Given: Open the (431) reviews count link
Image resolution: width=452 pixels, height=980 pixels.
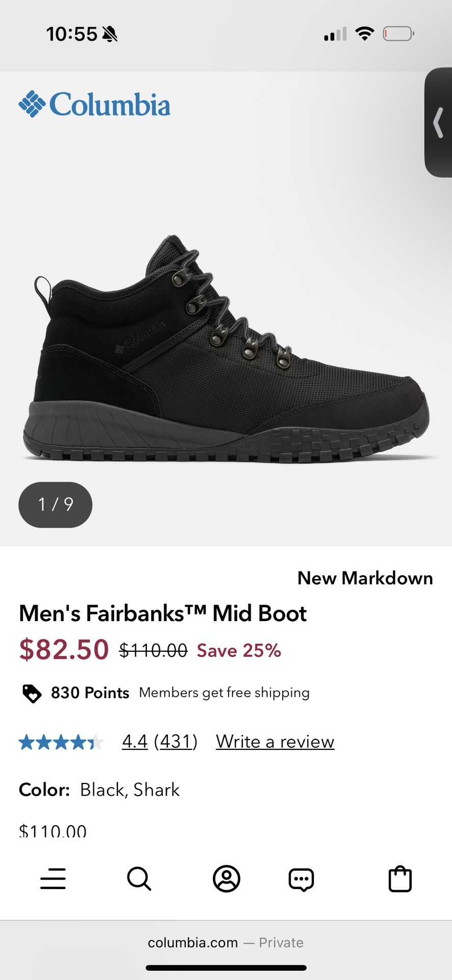Looking at the screenshot, I should [x=175, y=741].
